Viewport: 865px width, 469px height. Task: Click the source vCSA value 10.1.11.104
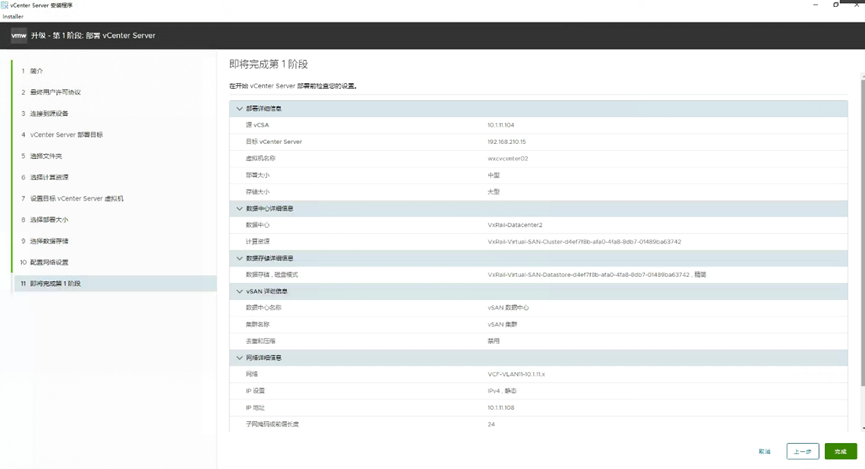pos(500,125)
